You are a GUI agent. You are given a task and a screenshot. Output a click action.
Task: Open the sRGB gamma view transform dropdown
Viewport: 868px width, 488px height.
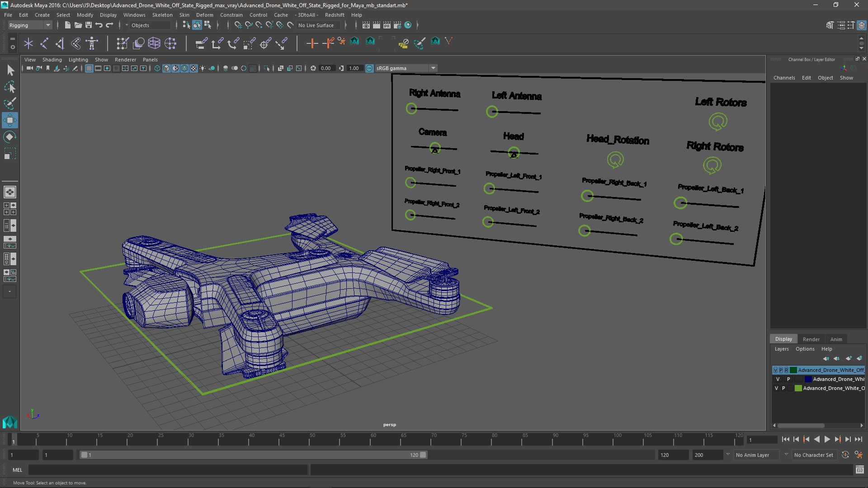point(433,68)
